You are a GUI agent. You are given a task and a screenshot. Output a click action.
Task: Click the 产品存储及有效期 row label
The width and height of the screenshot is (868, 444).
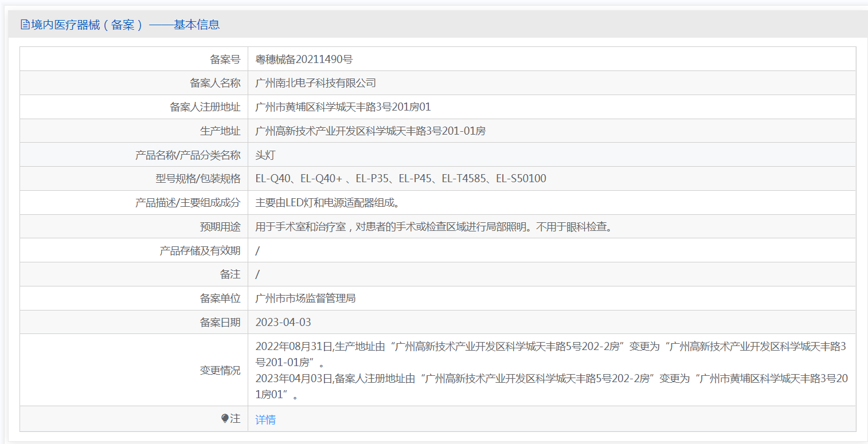[200, 251]
